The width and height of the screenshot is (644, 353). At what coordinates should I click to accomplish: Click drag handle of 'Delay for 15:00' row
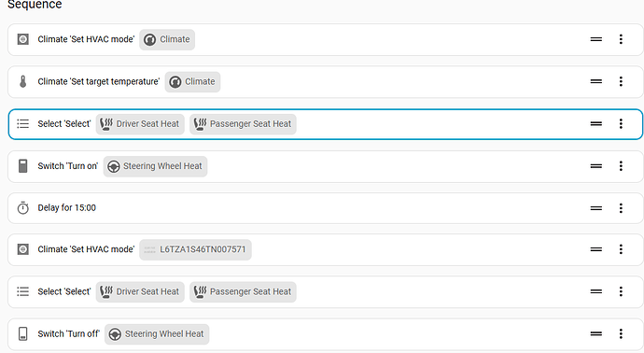coord(596,208)
